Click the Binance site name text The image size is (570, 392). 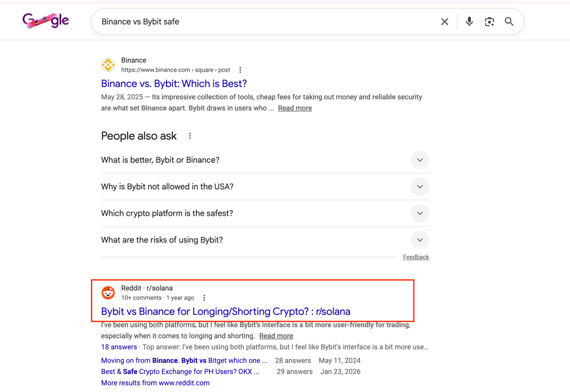133,60
